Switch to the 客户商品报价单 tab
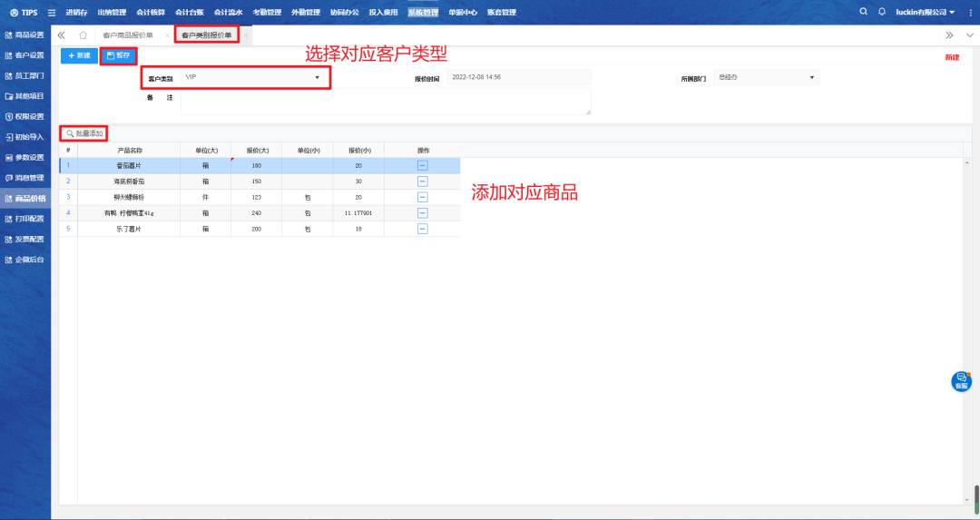The height and width of the screenshot is (520, 980). point(128,35)
